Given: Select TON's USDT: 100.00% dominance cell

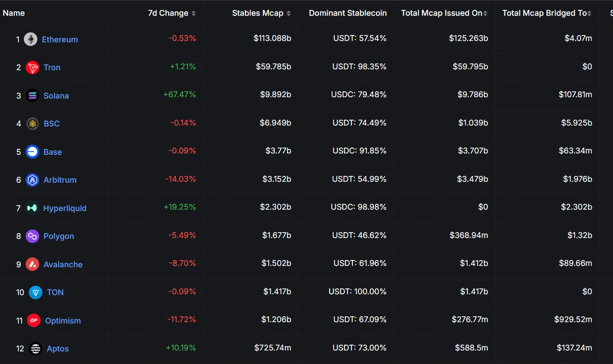Looking at the screenshot, I should click(x=358, y=292).
